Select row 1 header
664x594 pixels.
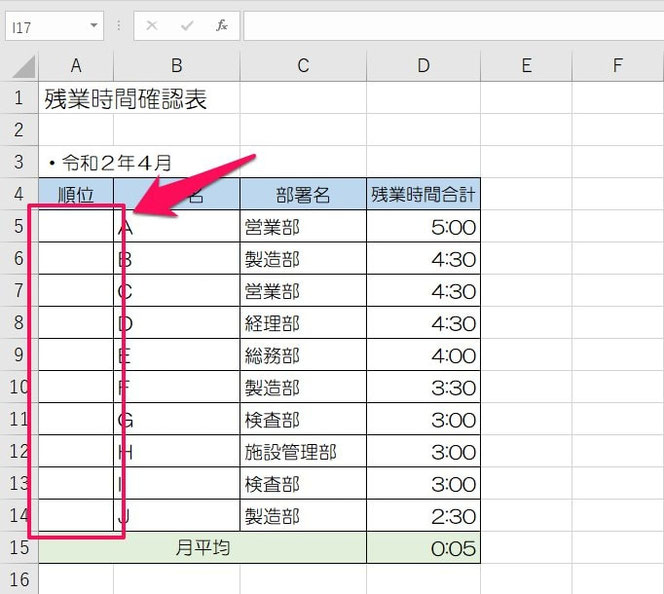pos(19,98)
